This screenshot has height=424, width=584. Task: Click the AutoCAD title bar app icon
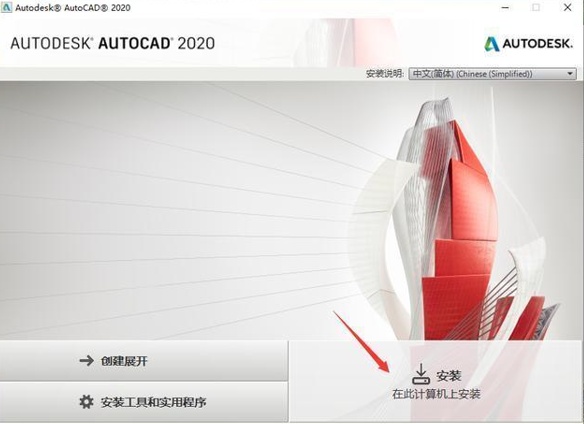(6, 7)
